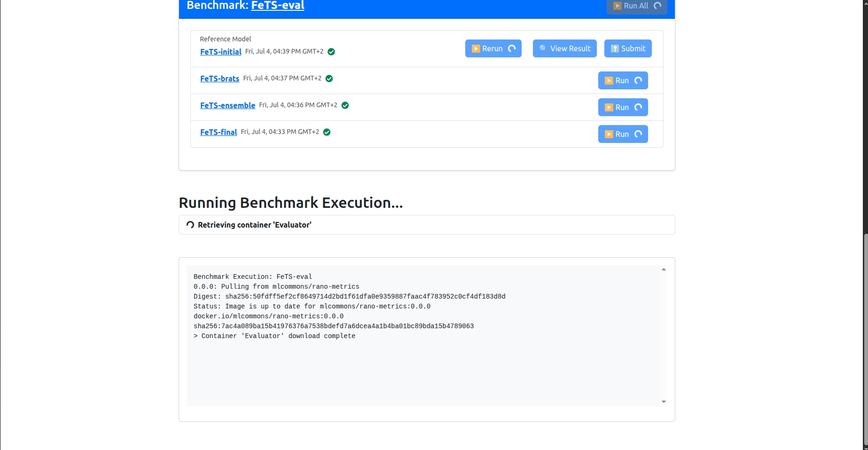Click spinner beside Retrieving container 'Evaluator'
868x450 pixels.
pyautogui.click(x=190, y=225)
